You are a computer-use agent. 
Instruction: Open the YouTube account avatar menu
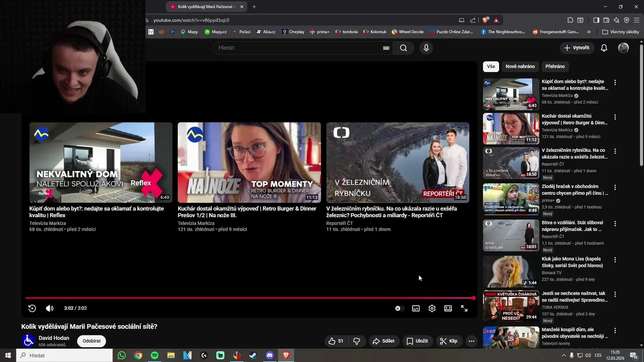pos(623,48)
